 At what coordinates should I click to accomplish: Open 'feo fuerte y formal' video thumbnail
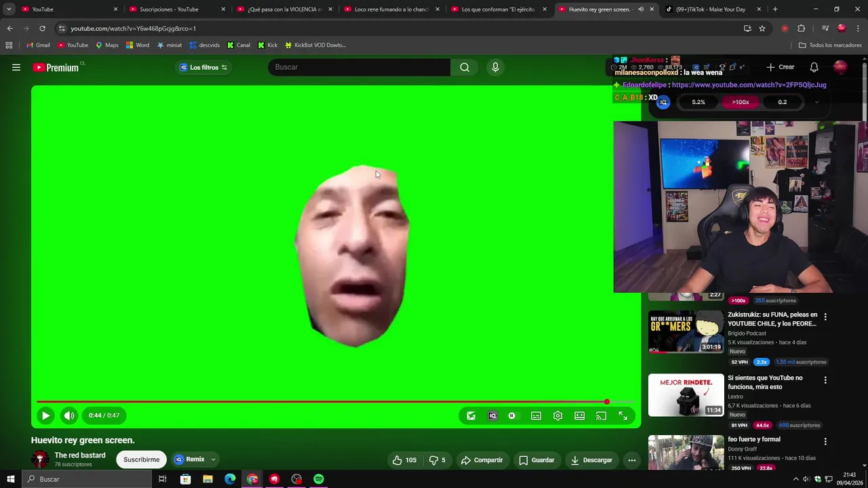pos(686,452)
